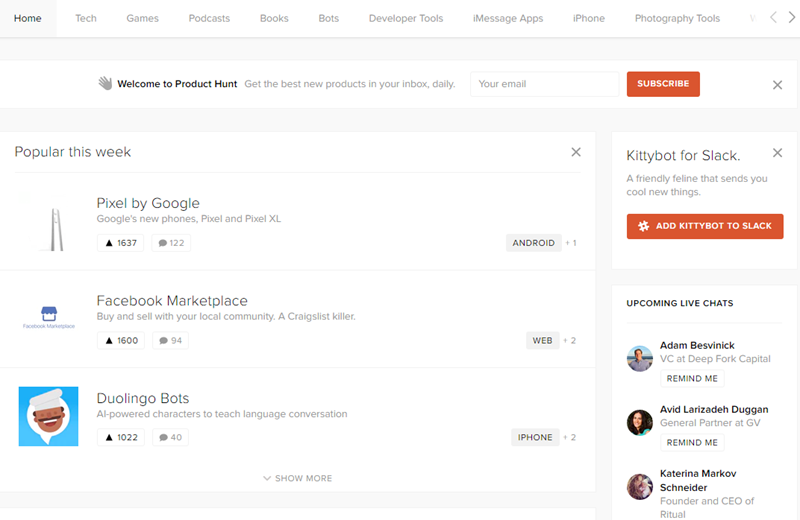This screenshot has height=520, width=800.
Task: Close the Kittybot for Slack card
Action: pyautogui.click(x=777, y=153)
